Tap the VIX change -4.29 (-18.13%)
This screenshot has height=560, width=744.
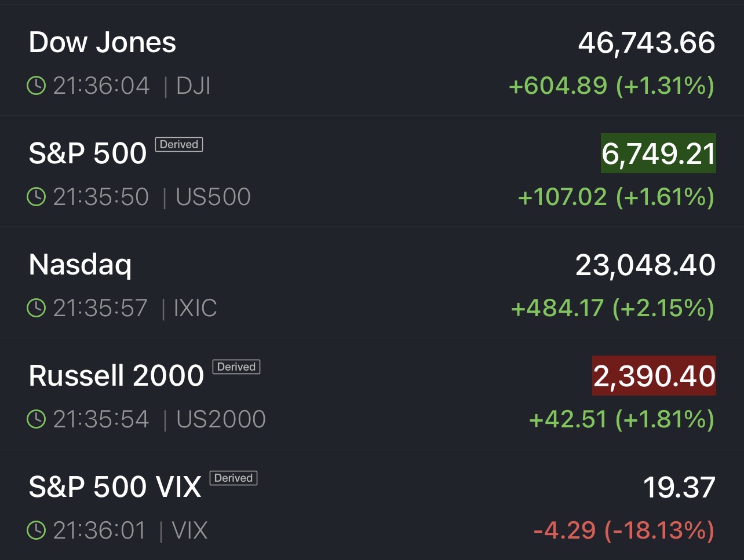[x=624, y=530]
